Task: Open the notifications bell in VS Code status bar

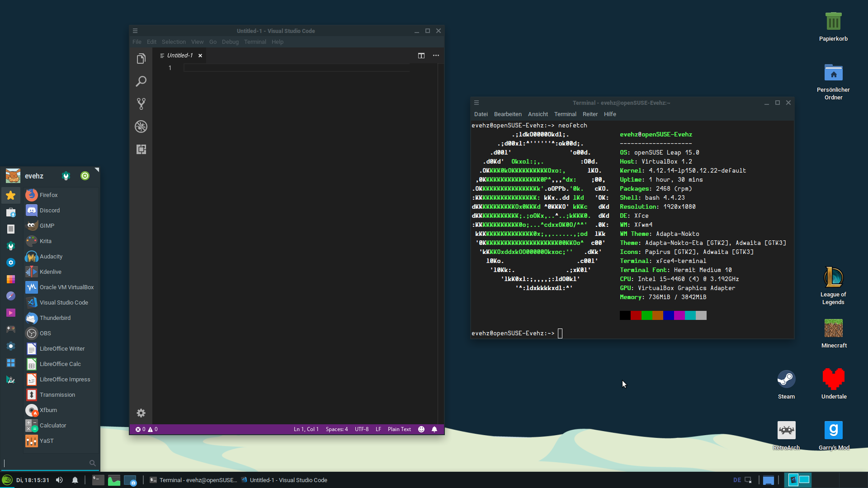Action: tap(434, 429)
